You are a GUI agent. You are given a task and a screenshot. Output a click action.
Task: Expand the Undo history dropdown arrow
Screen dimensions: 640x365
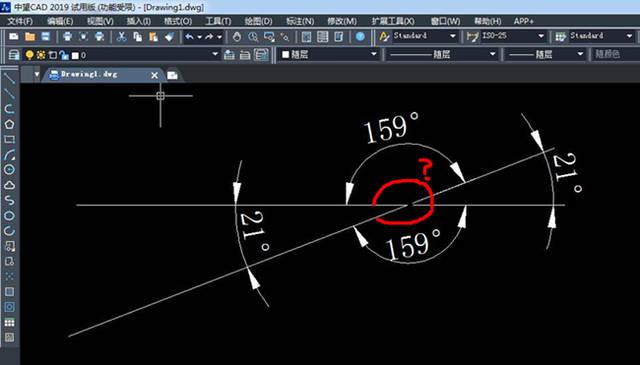tap(200, 37)
